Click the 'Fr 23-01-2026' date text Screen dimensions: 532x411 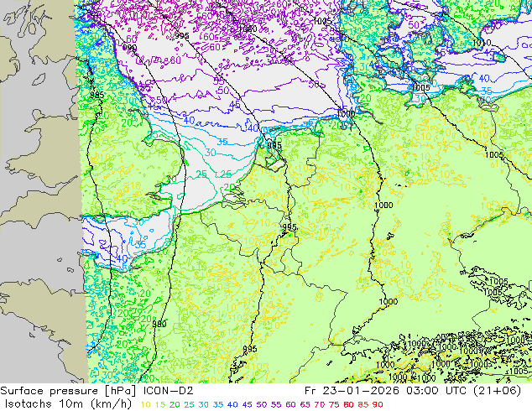pos(352,391)
